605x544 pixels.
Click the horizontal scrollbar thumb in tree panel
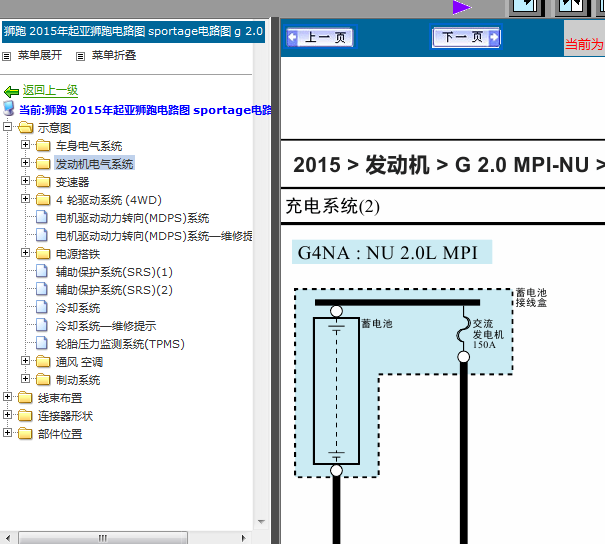(x=103, y=538)
